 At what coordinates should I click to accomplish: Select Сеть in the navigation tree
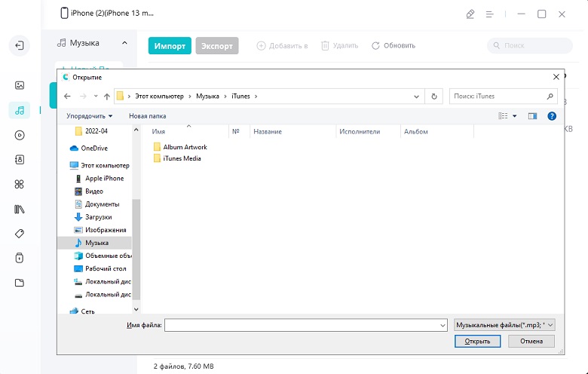pos(82,311)
